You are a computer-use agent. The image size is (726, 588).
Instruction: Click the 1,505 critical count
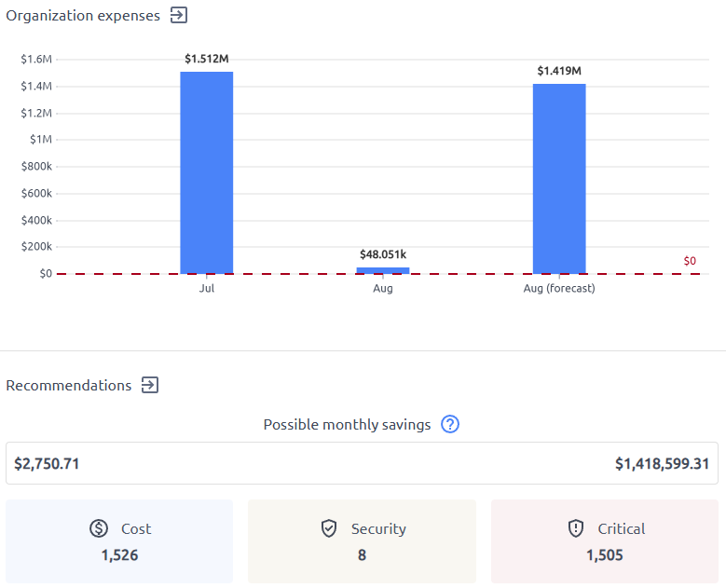[605, 554]
